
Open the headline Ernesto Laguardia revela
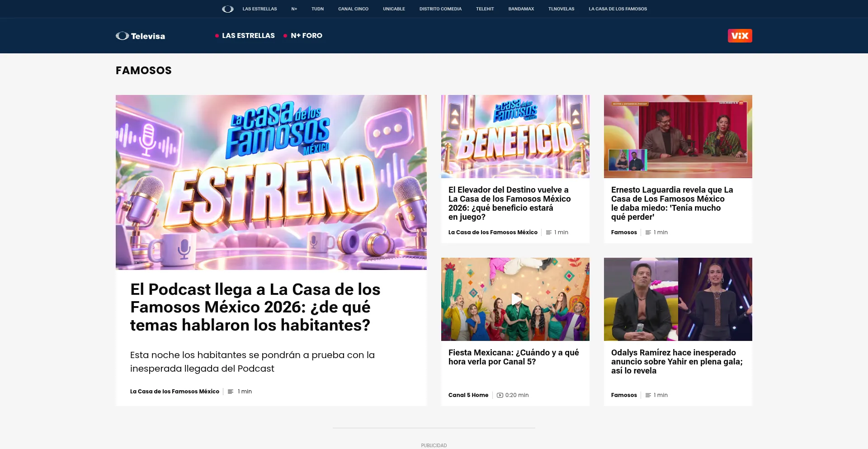(x=672, y=203)
